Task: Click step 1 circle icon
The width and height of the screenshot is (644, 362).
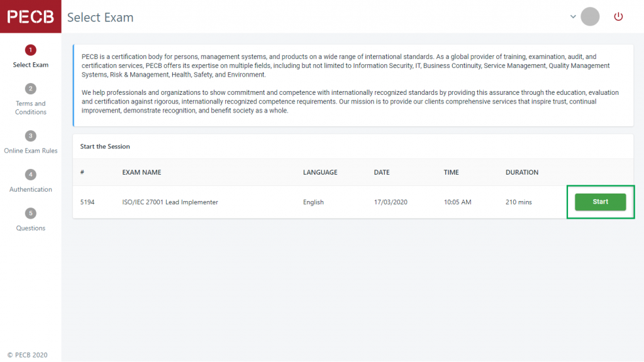Action: coord(30,50)
